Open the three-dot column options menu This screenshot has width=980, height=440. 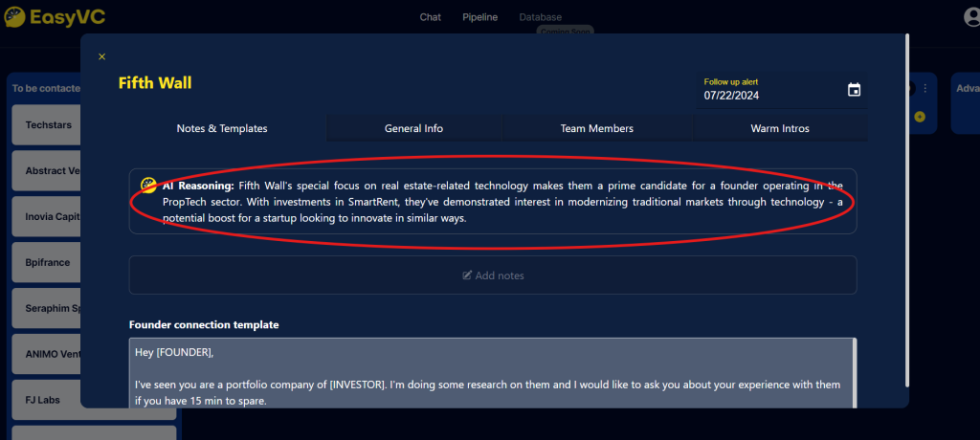tap(925, 88)
